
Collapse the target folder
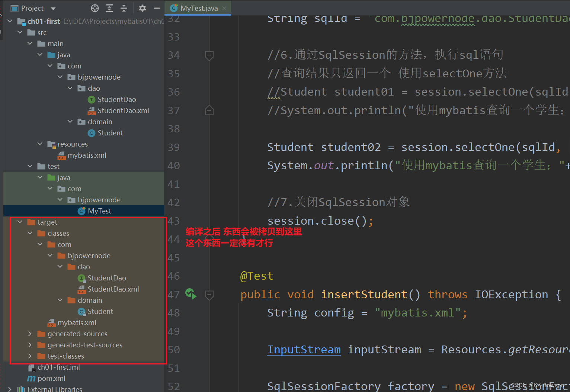[x=20, y=222]
